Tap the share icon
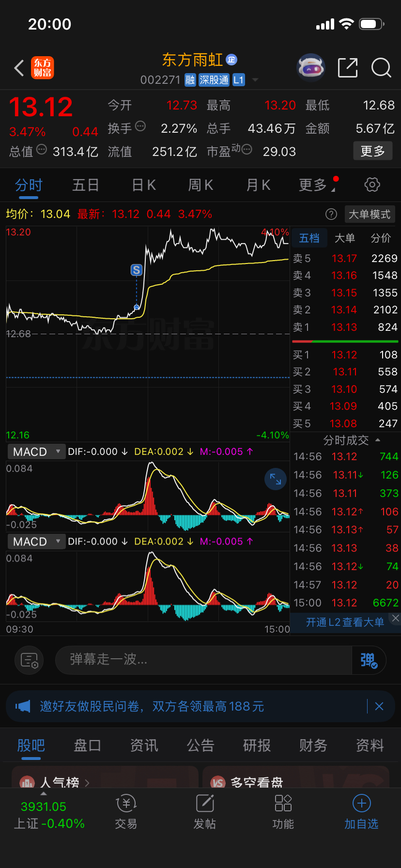This screenshot has height=868, width=401. [347, 68]
